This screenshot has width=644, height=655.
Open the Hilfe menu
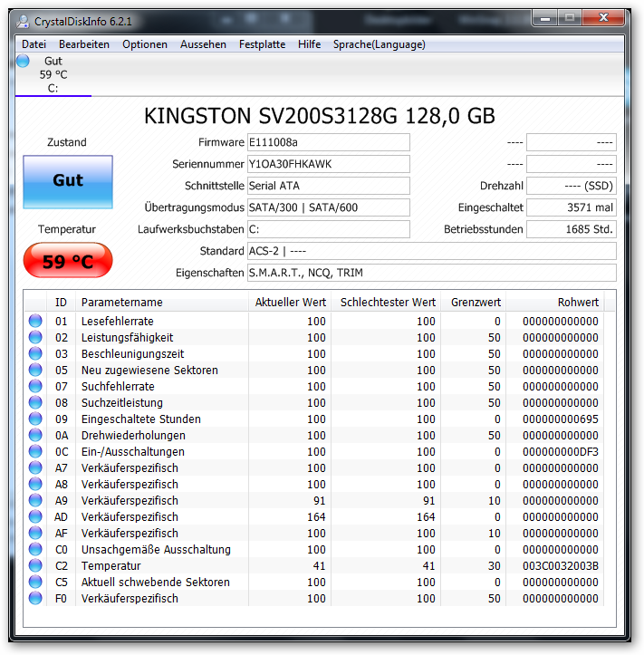pyautogui.click(x=309, y=44)
